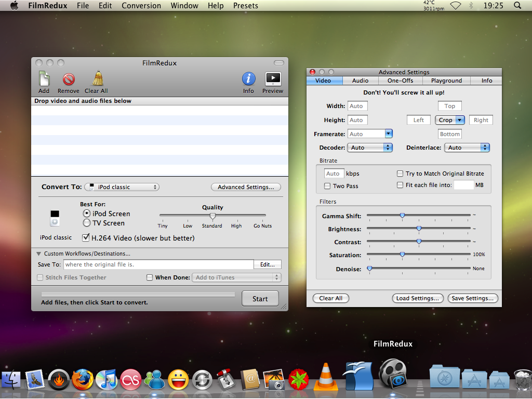
Task: Switch to the Audio tab
Action: [360, 81]
